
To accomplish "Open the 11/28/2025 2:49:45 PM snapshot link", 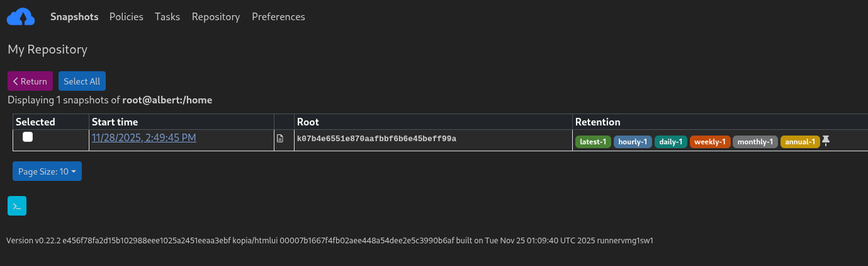I will click(144, 137).
